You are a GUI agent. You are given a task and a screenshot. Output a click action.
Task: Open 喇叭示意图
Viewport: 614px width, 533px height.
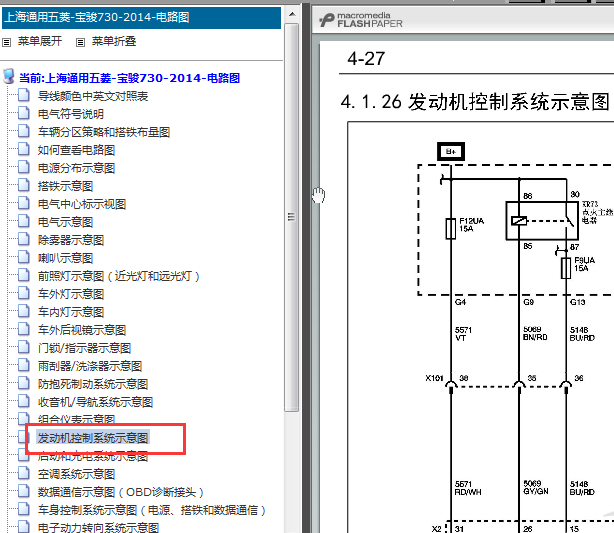(65, 258)
